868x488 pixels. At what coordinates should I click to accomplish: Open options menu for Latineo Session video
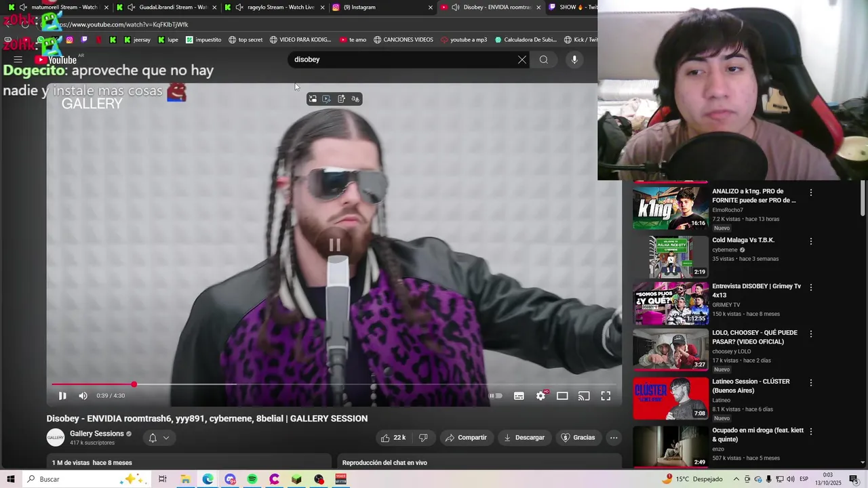(x=811, y=383)
